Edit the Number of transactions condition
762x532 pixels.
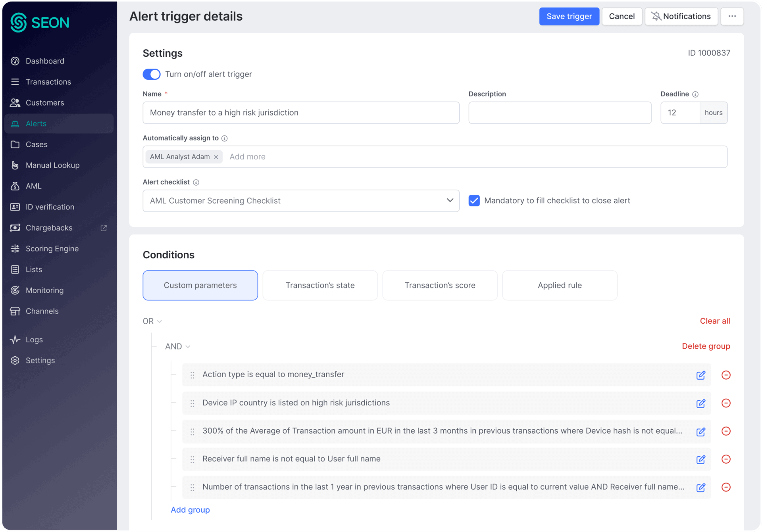coord(700,488)
